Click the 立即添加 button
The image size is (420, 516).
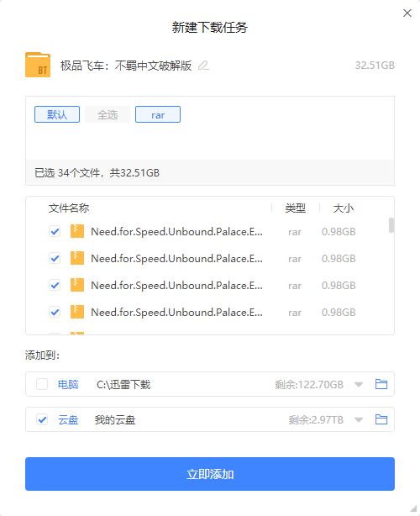tap(210, 474)
